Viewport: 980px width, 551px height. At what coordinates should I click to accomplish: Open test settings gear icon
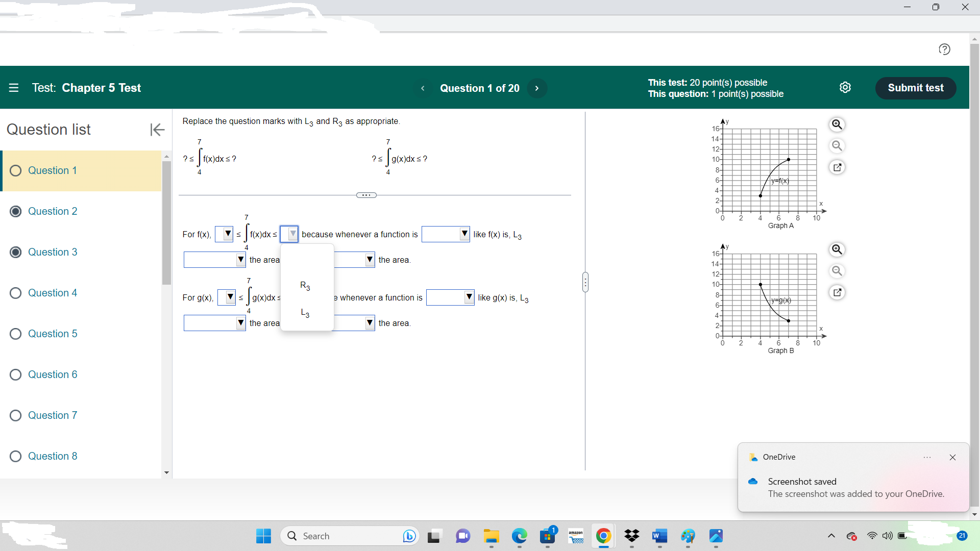(x=845, y=88)
